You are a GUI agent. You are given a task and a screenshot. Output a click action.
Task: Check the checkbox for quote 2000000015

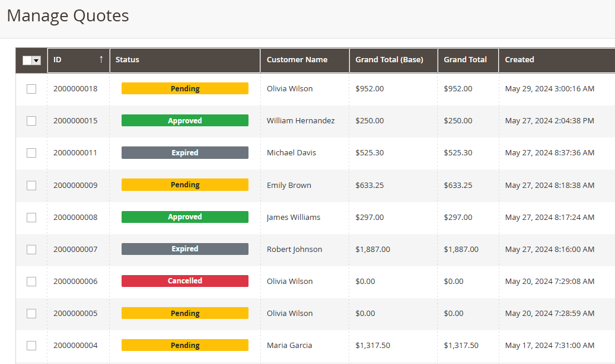(x=31, y=120)
